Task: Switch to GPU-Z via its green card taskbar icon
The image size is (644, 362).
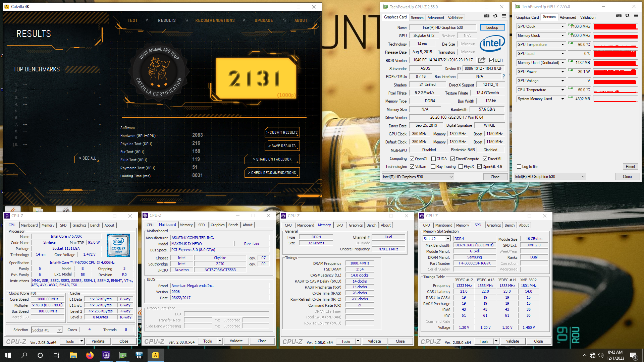Action: click(x=122, y=355)
